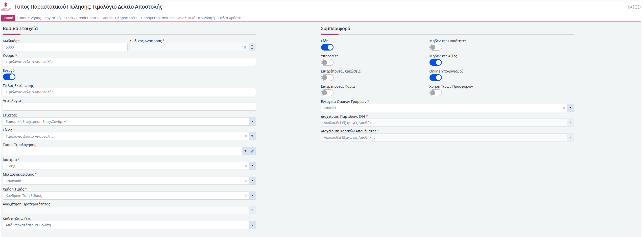Enable Επιτρέπονται Πάγια switch
The width and height of the screenshot is (644, 237).
tap(327, 93)
